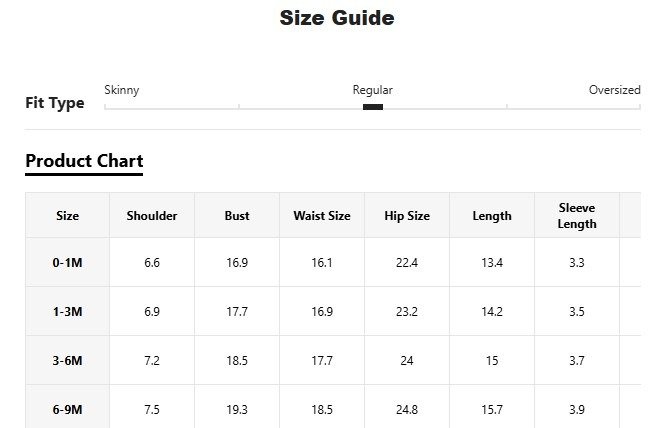Click the Regular fit slider marker
661x428 pixels.
tap(373, 107)
